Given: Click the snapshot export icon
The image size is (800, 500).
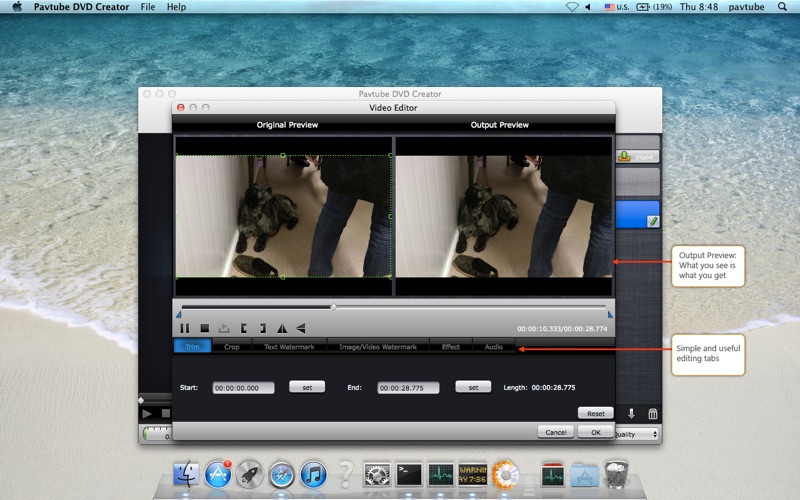Looking at the screenshot, I should (x=224, y=329).
